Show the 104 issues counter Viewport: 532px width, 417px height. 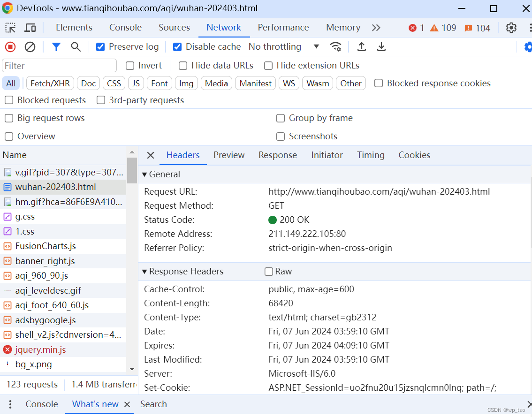point(477,28)
